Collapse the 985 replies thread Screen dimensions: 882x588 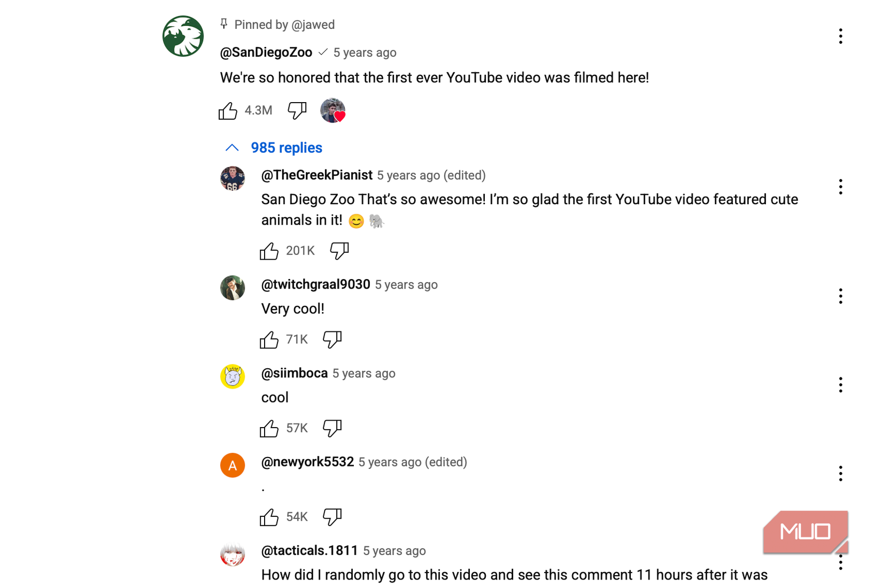tap(274, 148)
